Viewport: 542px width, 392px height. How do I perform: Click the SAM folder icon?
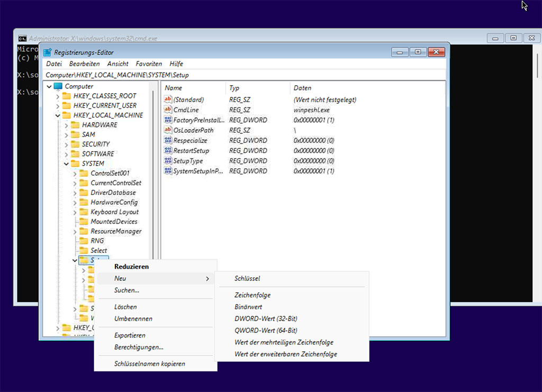click(x=75, y=135)
